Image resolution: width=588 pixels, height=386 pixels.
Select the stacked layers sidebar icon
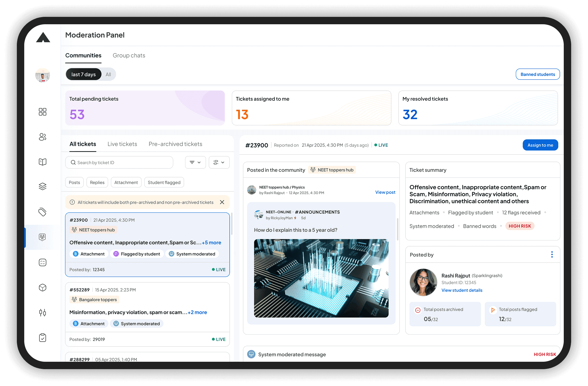coord(42,186)
